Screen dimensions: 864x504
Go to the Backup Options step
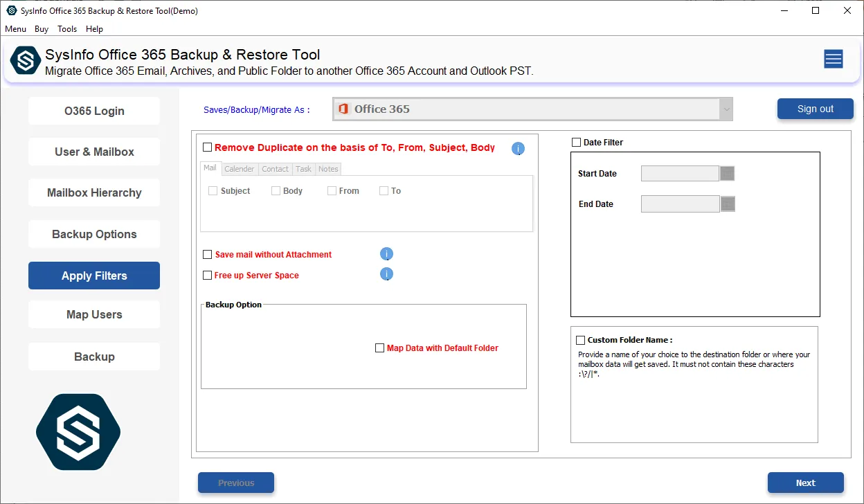[94, 234]
